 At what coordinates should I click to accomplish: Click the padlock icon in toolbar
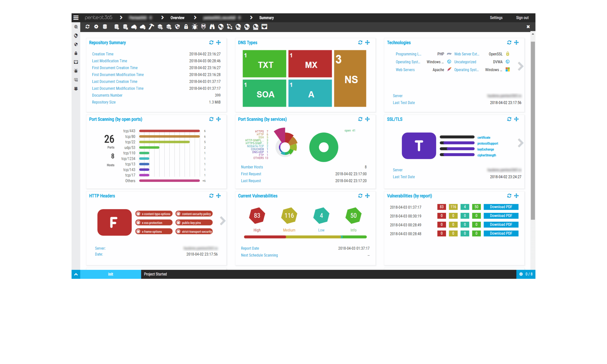tap(186, 26)
